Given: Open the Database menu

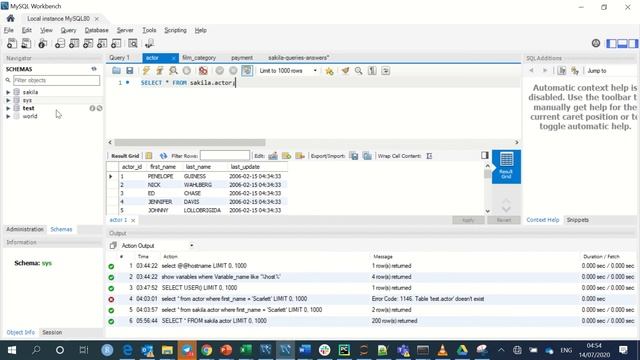Looking at the screenshot, I should (96, 30).
